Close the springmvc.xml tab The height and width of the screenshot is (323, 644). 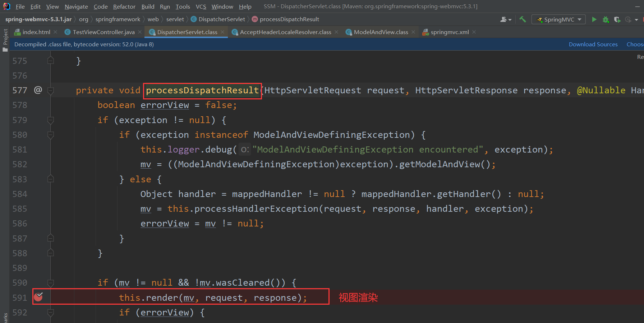coord(474,32)
